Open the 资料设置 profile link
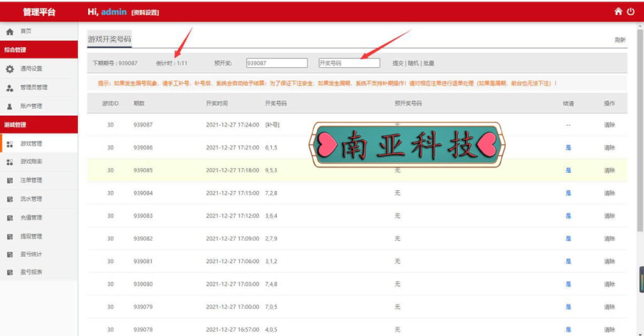This screenshot has height=336, width=644. [x=145, y=13]
